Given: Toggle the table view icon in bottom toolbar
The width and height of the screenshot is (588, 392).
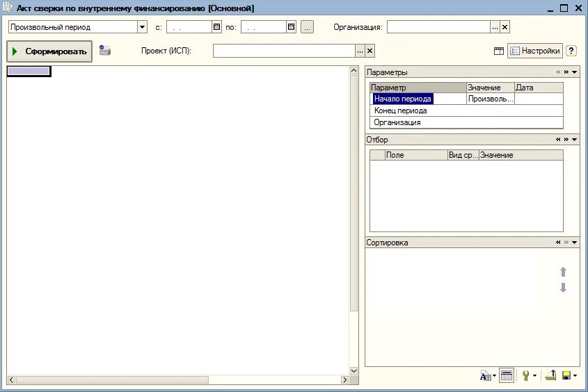Looking at the screenshot, I should [x=507, y=375].
